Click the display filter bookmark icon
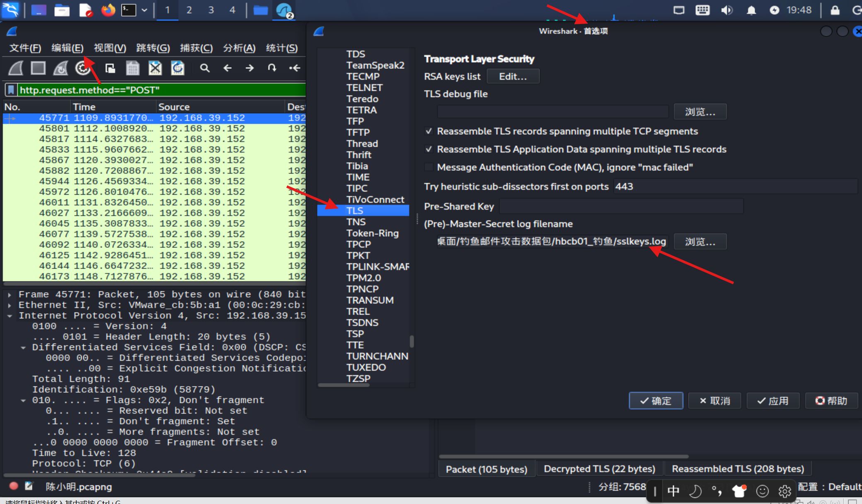This screenshot has height=504, width=862. click(11, 90)
